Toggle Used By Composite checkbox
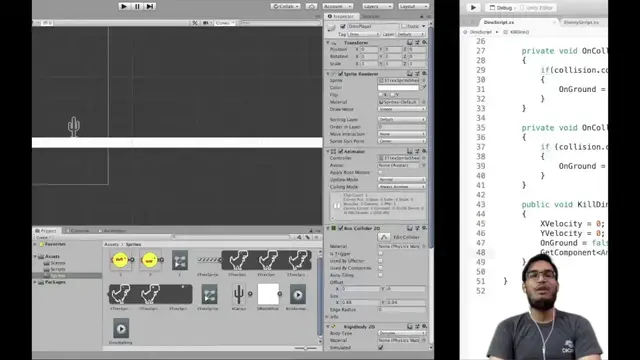Viewport: 640px width, 360px height. coord(380,268)
